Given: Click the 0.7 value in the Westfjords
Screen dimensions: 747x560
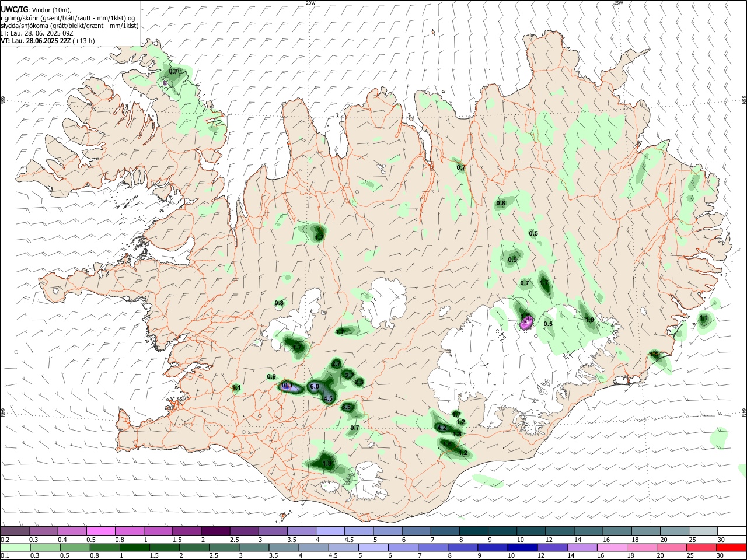Looking at the screenshot, I should tap(173, 71).
